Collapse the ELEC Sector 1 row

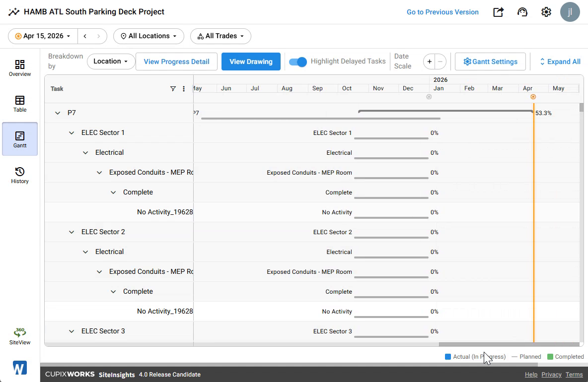(x=71, y=132)
